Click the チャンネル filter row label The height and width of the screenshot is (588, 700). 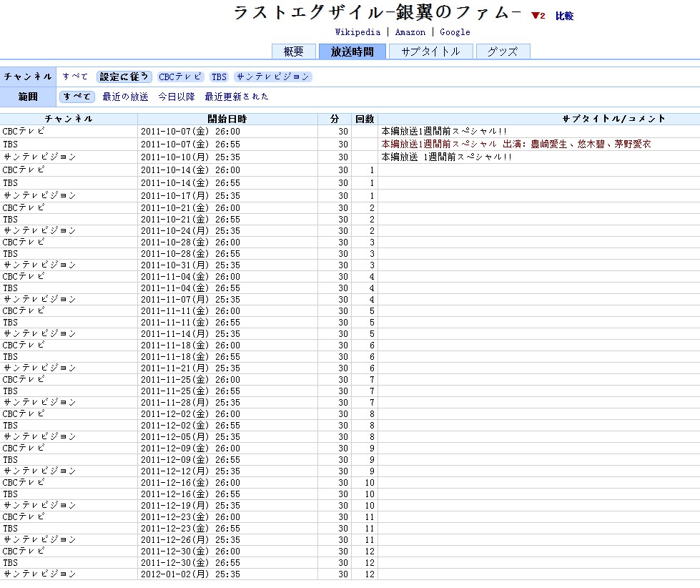28,77
